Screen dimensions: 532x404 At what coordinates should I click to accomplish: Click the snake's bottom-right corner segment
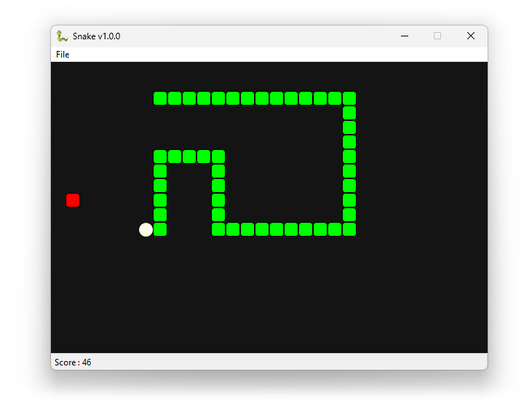point(349,229)
